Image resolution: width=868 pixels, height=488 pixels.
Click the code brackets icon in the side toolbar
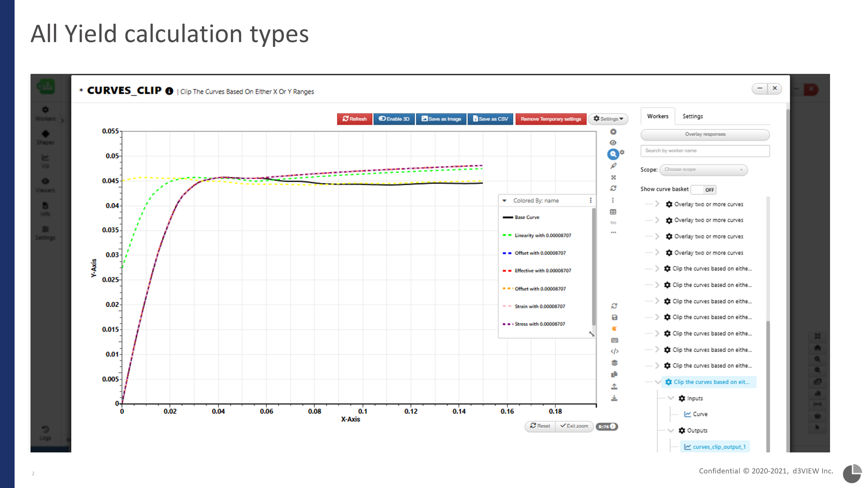[x=614, y=351]
